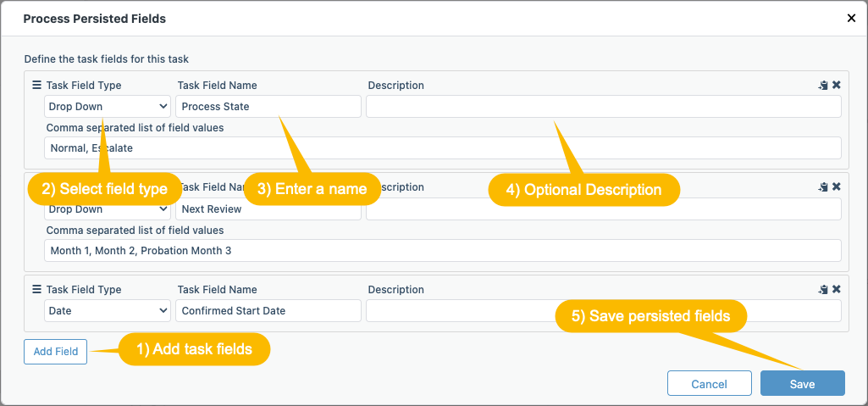Click the Add Field button
The image size is (868, 406).
tap(55, 351)
